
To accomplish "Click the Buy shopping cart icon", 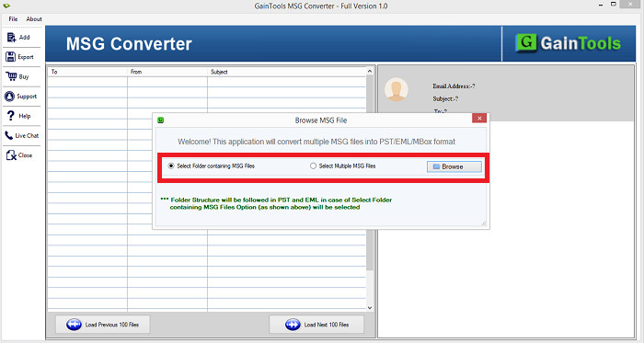I will [x=11, y=76].
